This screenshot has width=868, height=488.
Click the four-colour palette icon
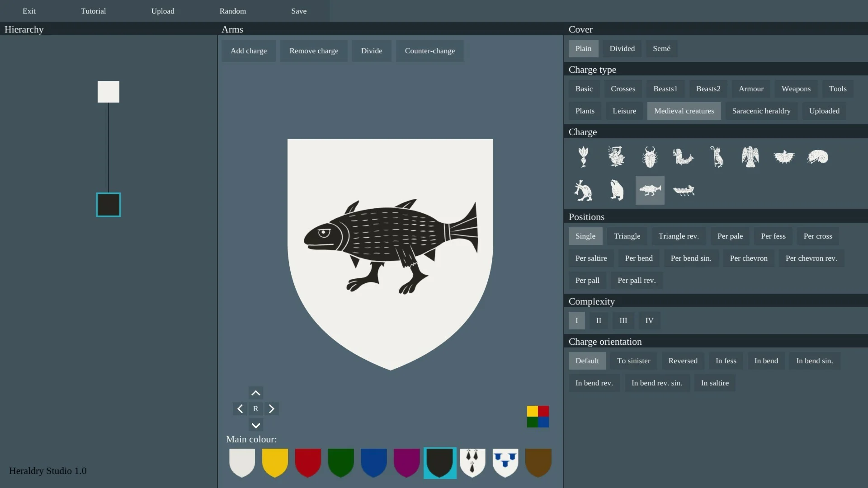click(538, 416)
